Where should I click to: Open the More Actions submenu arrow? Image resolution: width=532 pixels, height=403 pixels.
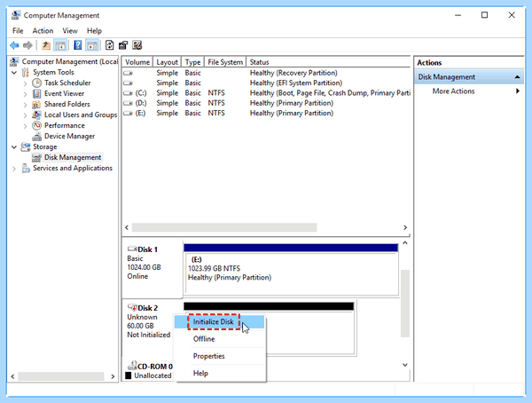(x=518, y=91)
